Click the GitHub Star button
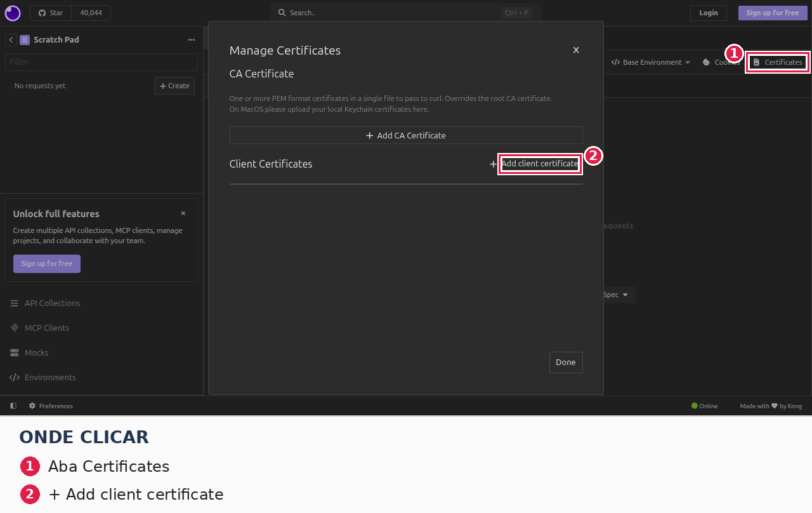This screenshot has height=513, width=812. 51,13
